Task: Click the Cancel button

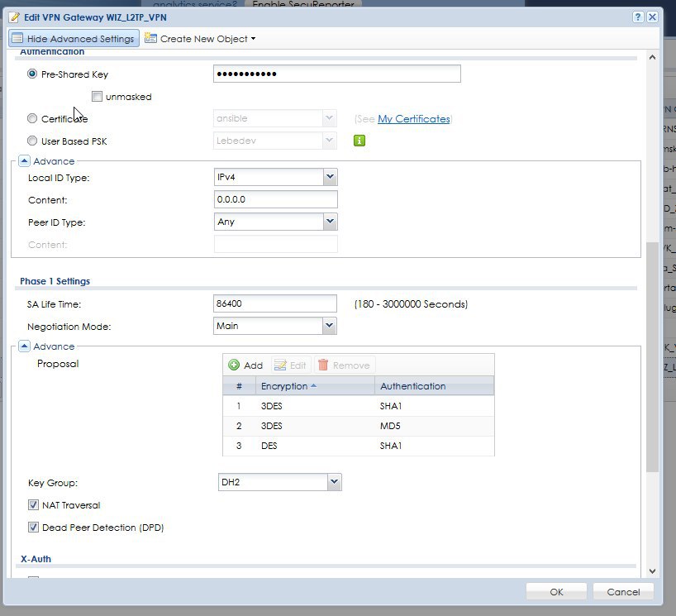Action: coord(623,591)
